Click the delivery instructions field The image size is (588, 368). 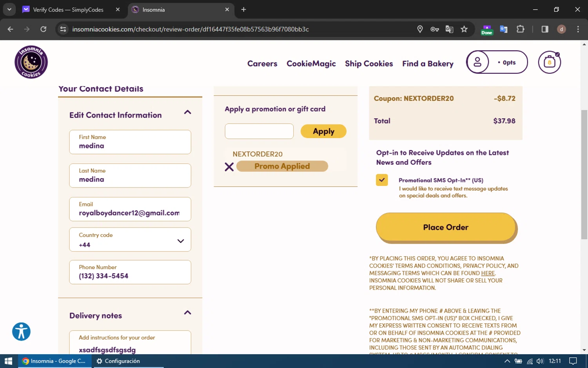click(130, 343)
